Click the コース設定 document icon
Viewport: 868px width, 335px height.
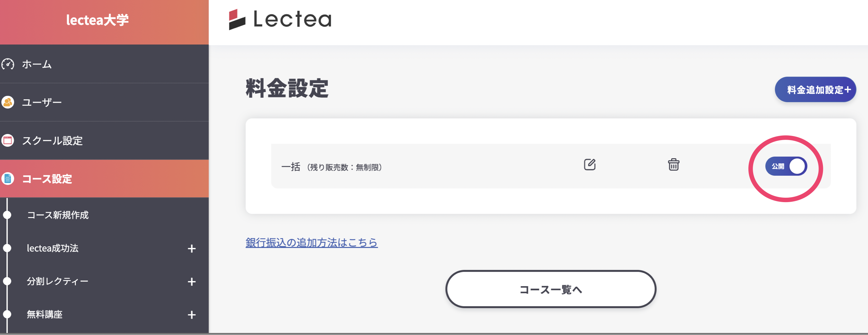[x=8, y=179]
